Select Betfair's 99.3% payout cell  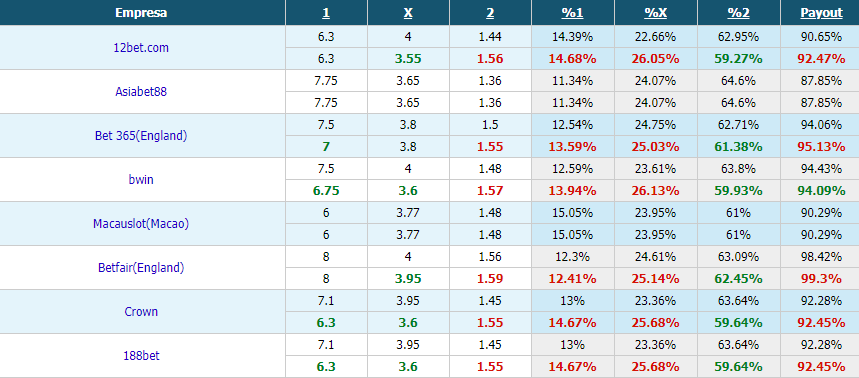coord(821,279)
